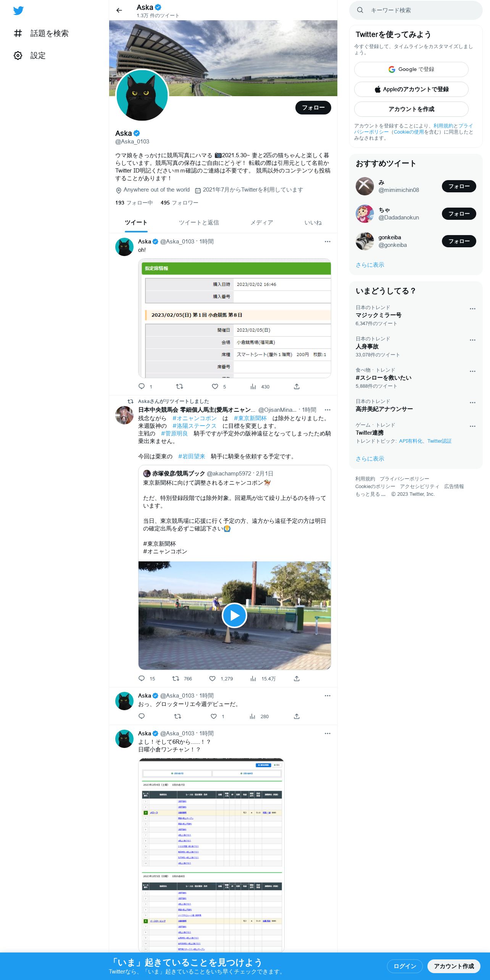Open 設定 settings from the sidebar
Screen dimensions: 490x980
(30, 55)
